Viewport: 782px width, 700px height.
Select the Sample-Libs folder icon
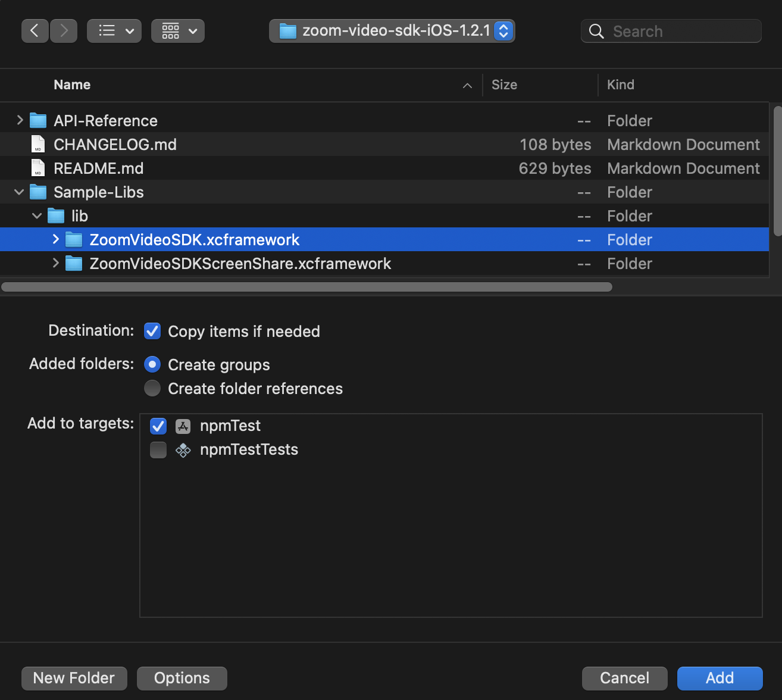(x=38, y=192)
